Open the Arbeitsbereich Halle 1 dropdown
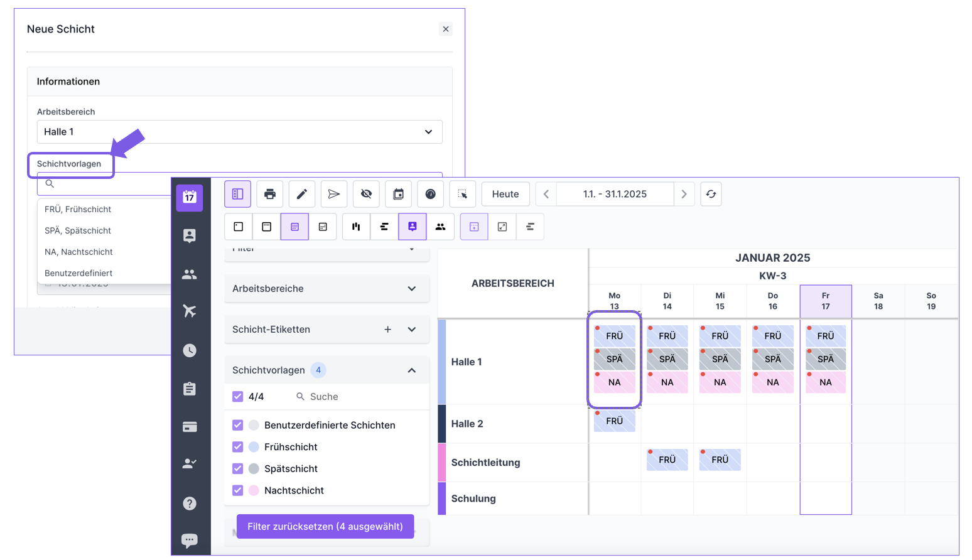This screenshot has height=560, width=972. (x=239, y=132)
